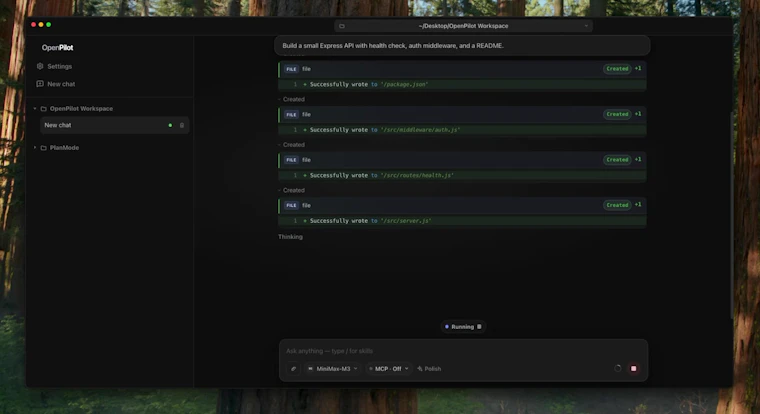Click the Created badge on the auth.js card
This screenshot has width=760, height=414.
617,114
